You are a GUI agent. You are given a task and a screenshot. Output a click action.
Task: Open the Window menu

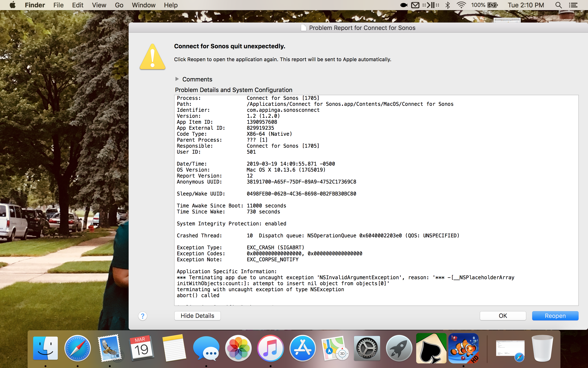144,5
